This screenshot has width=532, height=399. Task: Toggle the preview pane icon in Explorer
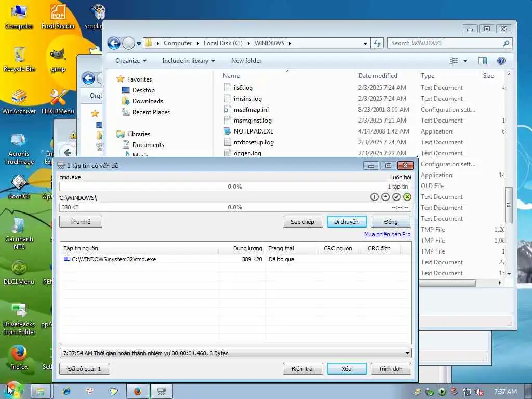(483, 61)
